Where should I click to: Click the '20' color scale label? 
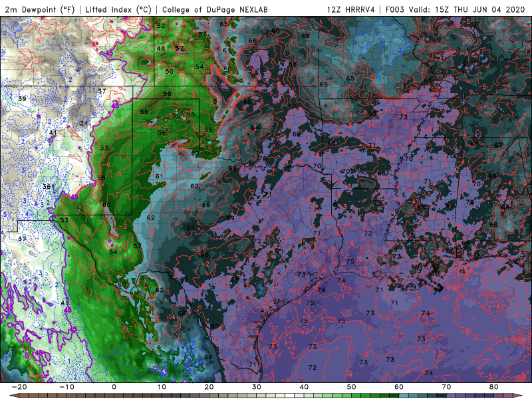(x=209, y=387)
